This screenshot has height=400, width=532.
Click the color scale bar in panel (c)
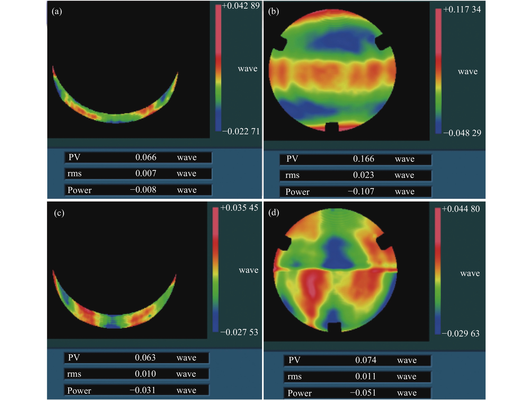215,269
